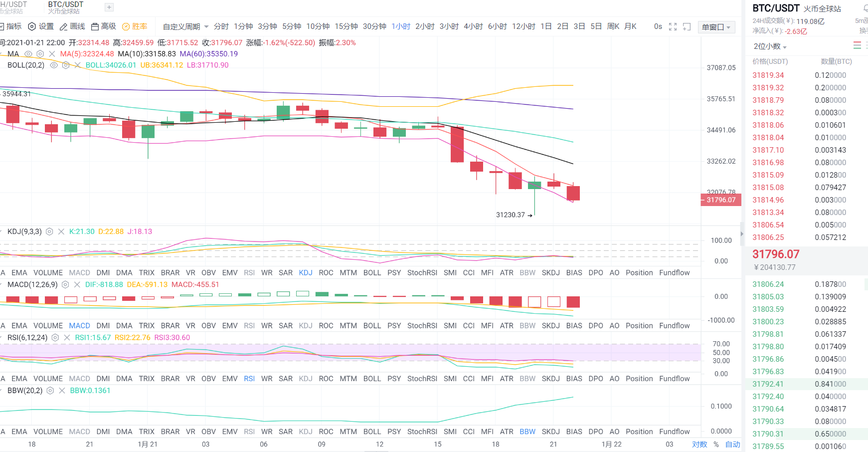Click the % display button at bottom
The height and width of the screenshot is (452, 868).
pyautogui.click(x=715, y=444)
